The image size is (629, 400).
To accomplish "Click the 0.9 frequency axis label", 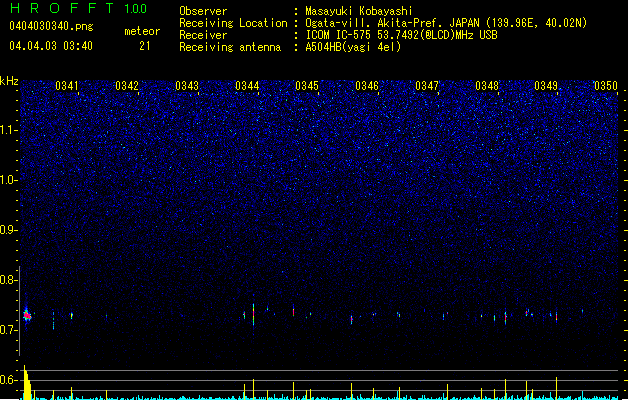I will tap(8, 230).
